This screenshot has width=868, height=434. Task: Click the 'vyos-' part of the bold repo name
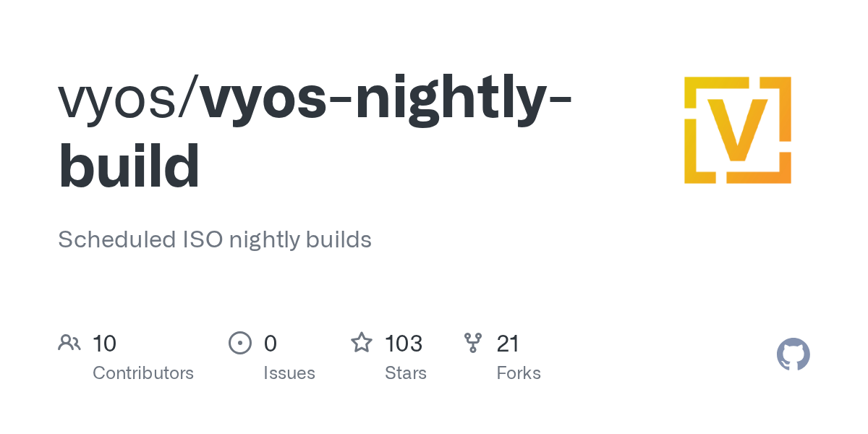276,100
